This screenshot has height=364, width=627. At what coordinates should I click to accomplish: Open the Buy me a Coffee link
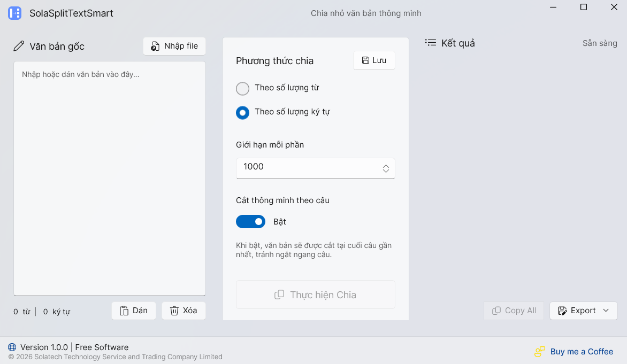pyautogui.click(x=582, y=352)
